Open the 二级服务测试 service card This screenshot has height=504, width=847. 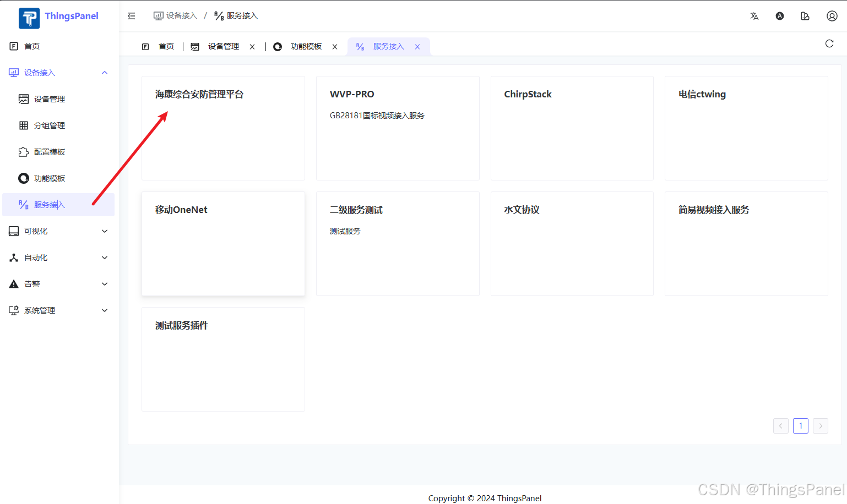click(398, 244)
